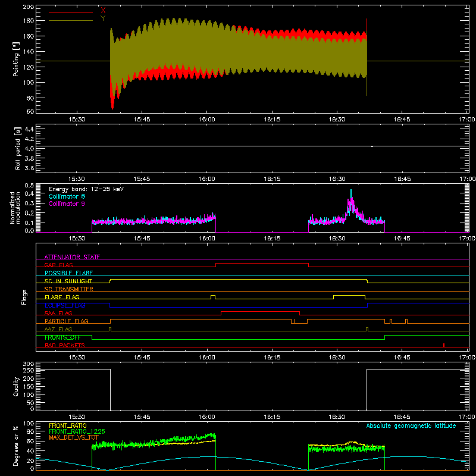Click 16:00 time label under Pointing plot

point(206,120)
